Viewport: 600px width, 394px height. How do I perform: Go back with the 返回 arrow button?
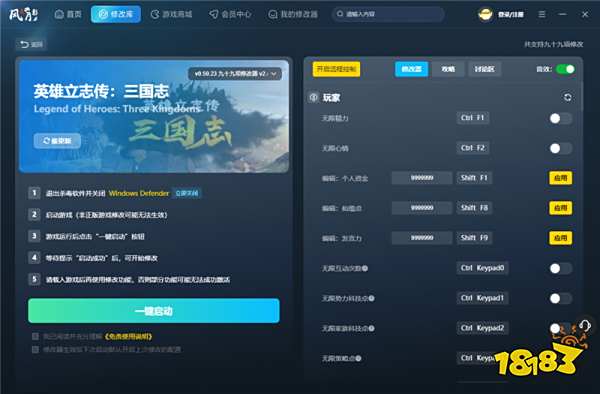(x=32, y=44)
